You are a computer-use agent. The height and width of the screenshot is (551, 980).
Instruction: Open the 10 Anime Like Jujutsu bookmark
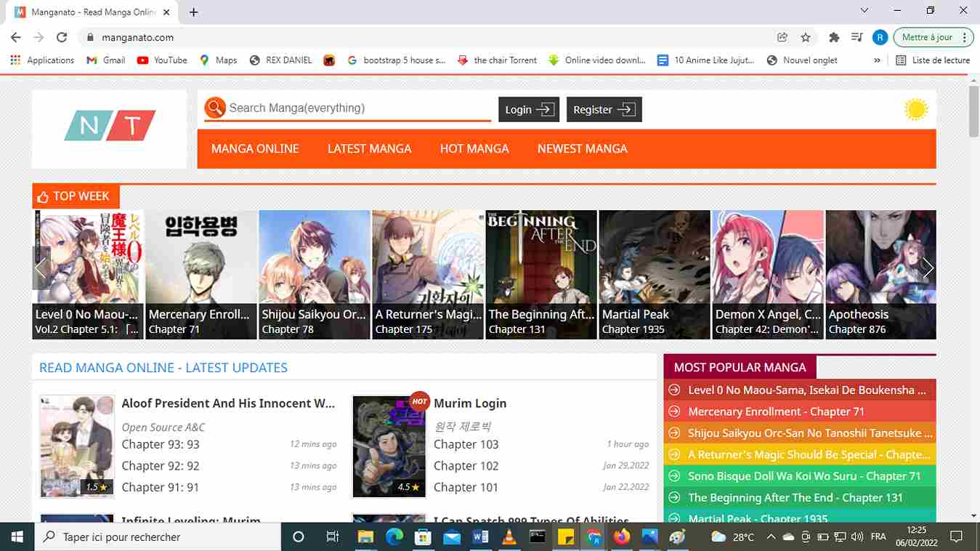(706, 60)
